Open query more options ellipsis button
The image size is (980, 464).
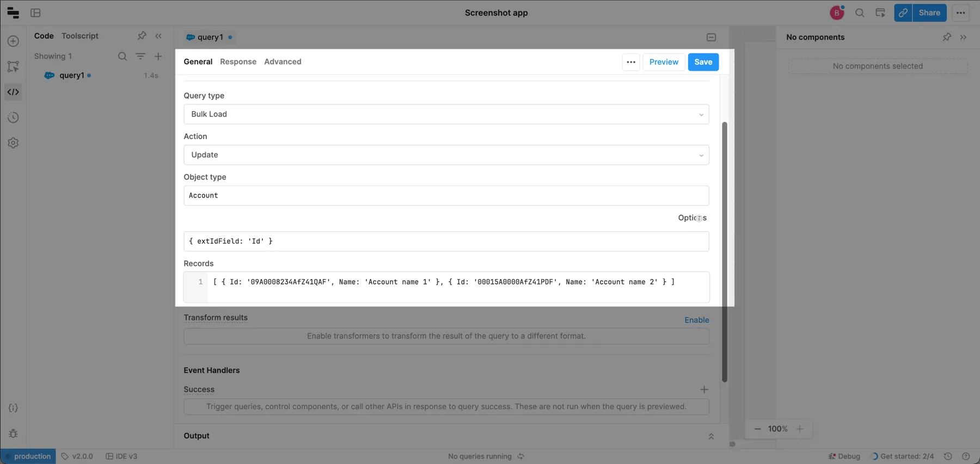631,62
